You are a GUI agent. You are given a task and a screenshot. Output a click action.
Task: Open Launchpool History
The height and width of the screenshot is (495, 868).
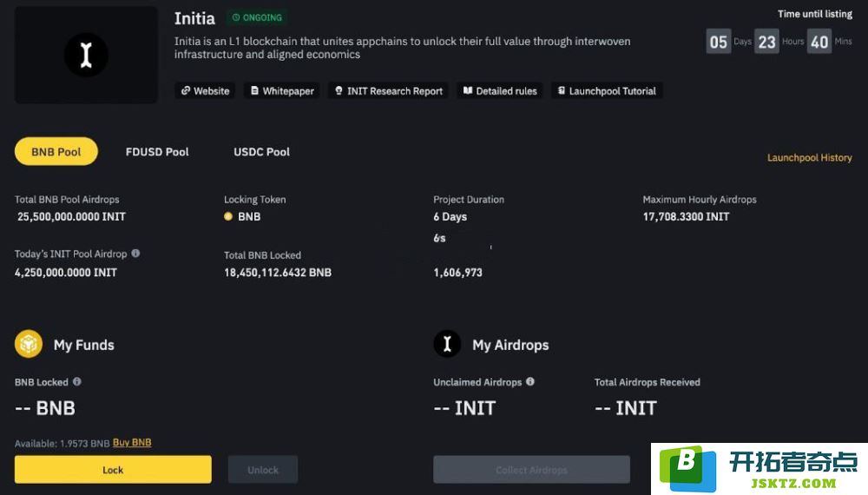pos(809,158)
